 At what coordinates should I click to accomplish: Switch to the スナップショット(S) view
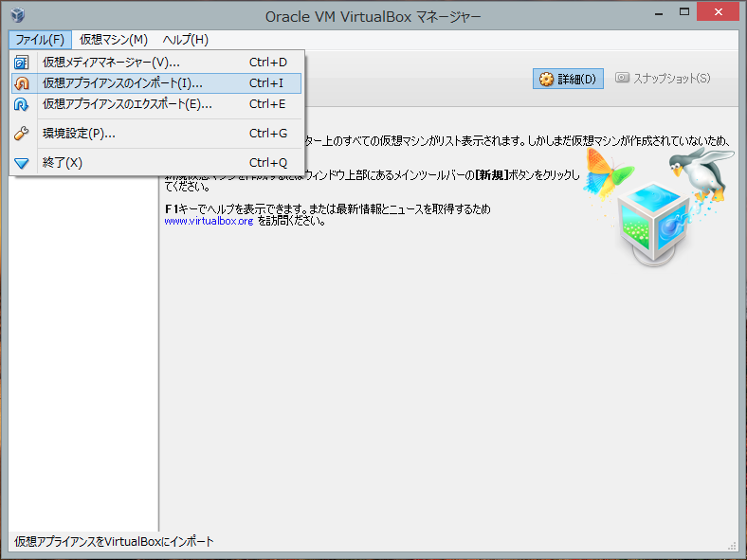664,78
